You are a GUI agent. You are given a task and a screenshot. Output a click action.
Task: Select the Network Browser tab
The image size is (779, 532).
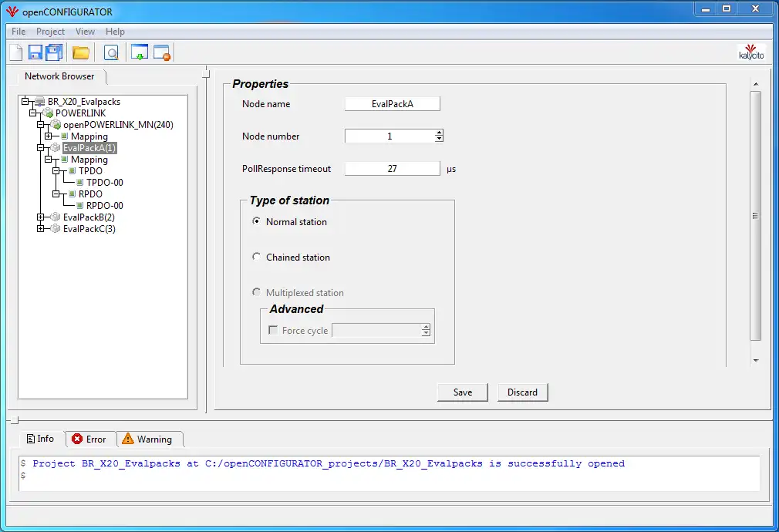pos(59,76)
